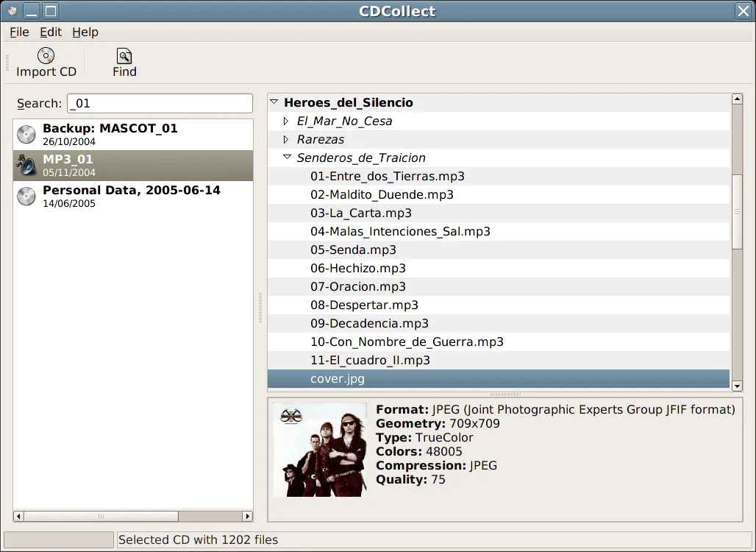Expand the Rarezas album node

(x=286, y=138)
